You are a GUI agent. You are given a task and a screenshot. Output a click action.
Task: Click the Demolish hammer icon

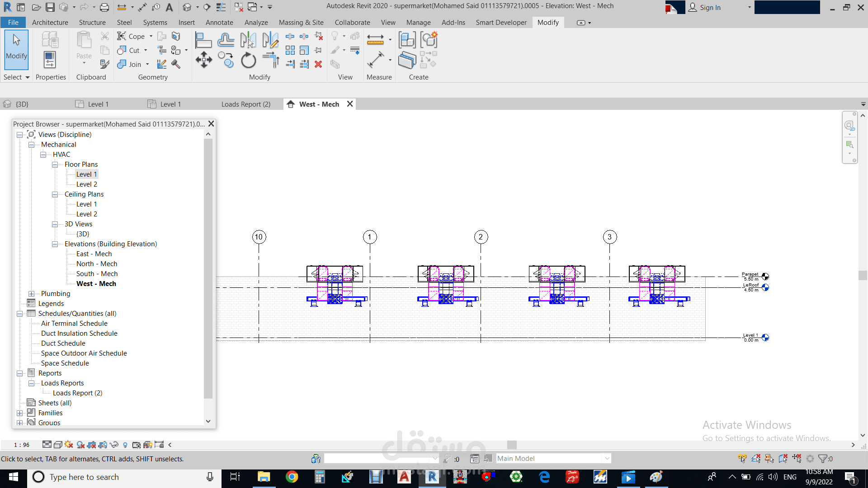tap(176, 64)
